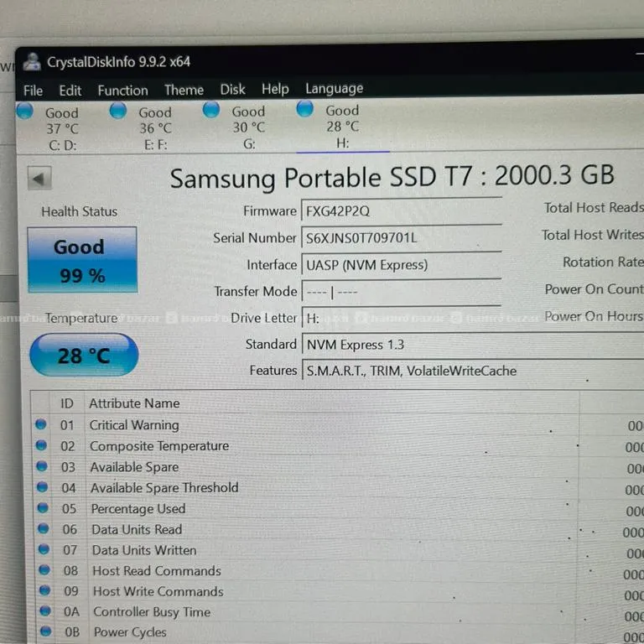
Task: Select the Controller Busy Time row
Action: click(340, 612)
